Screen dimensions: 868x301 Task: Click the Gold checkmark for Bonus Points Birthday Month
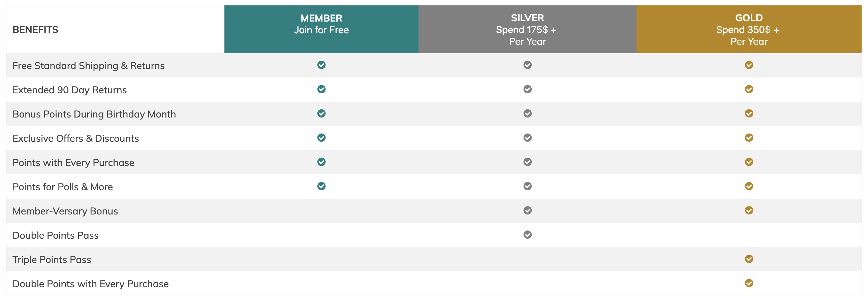pos(749,113)
